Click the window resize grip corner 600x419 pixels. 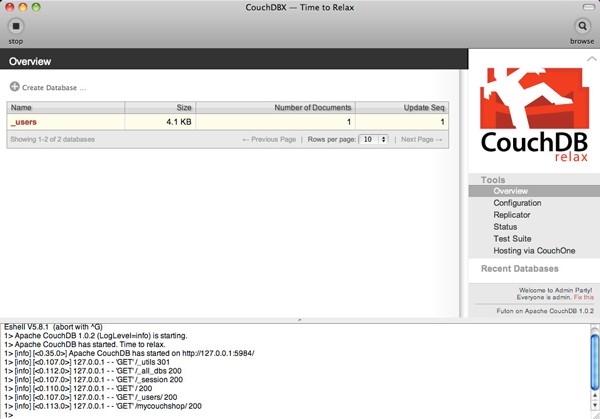[595, 415]
